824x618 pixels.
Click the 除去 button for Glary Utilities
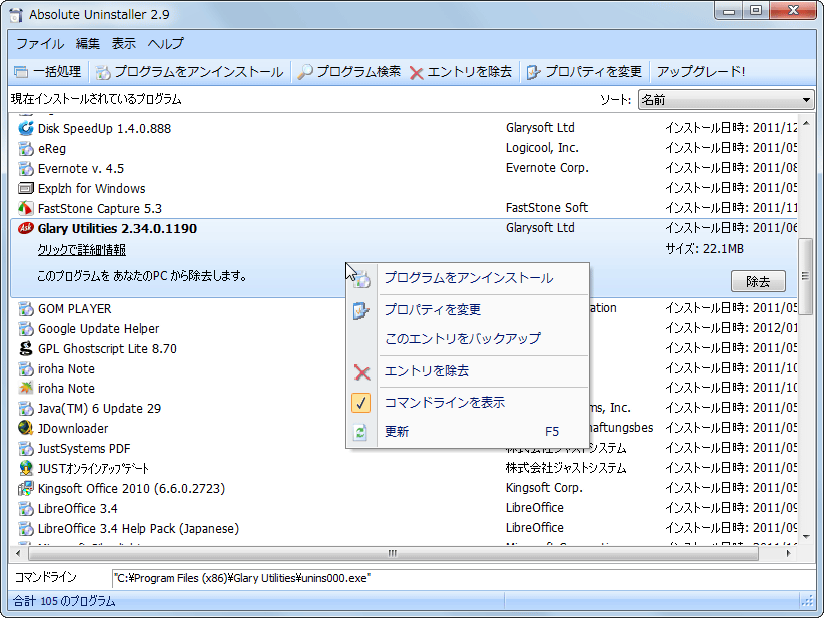[758, 281]
